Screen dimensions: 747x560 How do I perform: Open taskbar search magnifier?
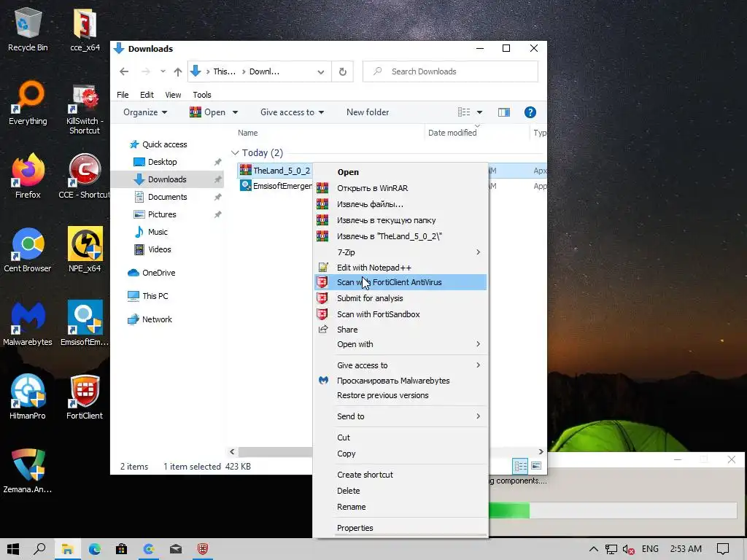[39, 549]
